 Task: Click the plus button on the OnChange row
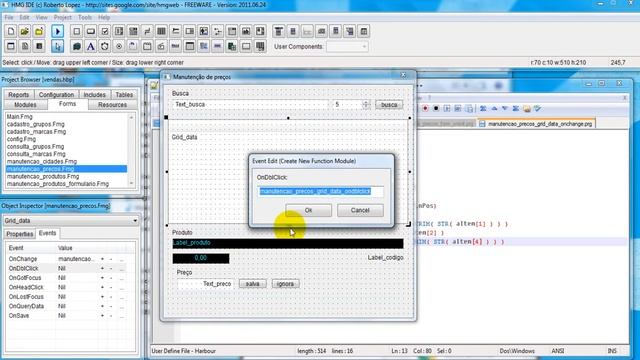point(102,259)
